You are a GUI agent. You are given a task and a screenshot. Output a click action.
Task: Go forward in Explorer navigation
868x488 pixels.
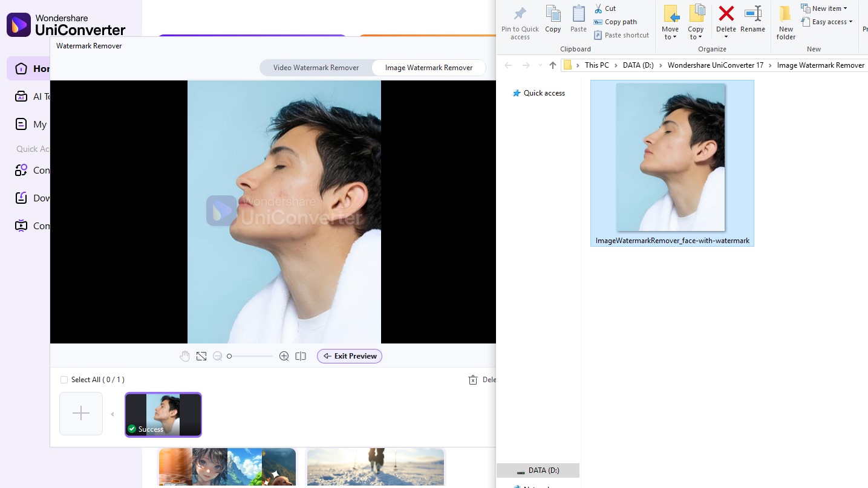526,65
